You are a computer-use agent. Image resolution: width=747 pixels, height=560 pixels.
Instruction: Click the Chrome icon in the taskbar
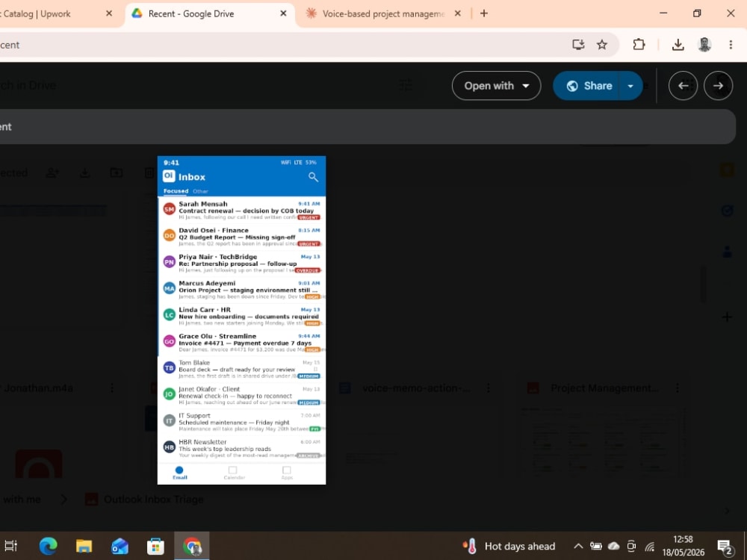point(191,546)
